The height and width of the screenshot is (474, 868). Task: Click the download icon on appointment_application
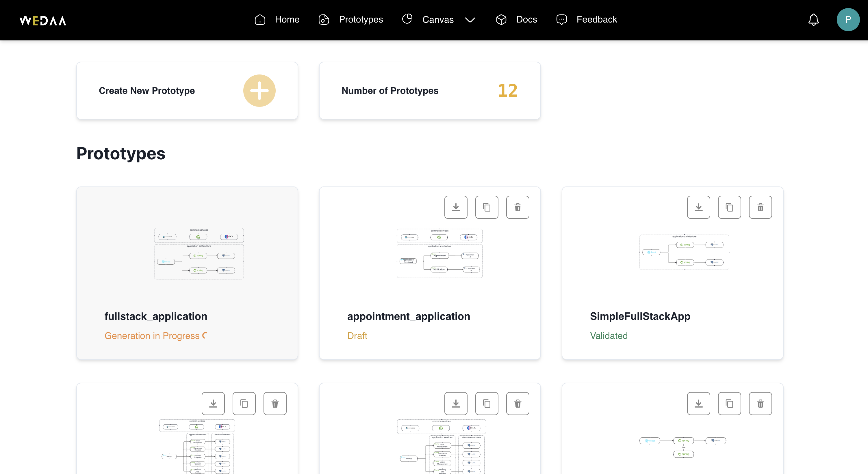coord(456,207)
